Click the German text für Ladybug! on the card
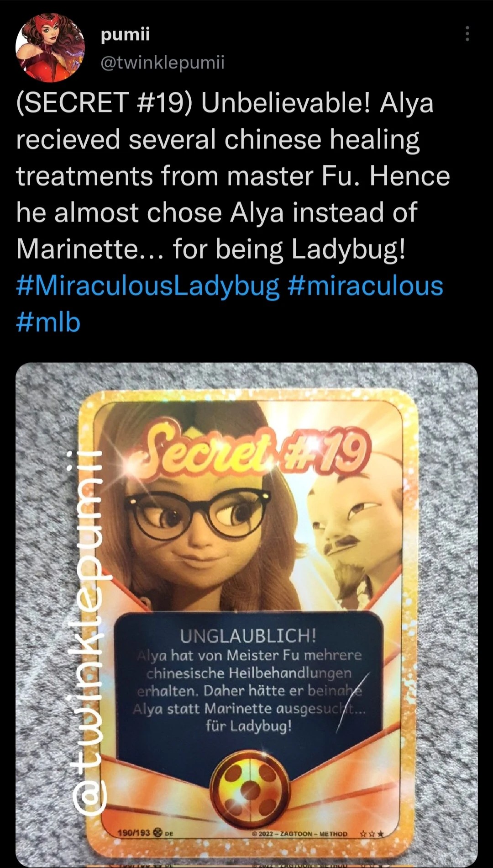This screenshot has height=868, width=493. [x=248, y=726]
